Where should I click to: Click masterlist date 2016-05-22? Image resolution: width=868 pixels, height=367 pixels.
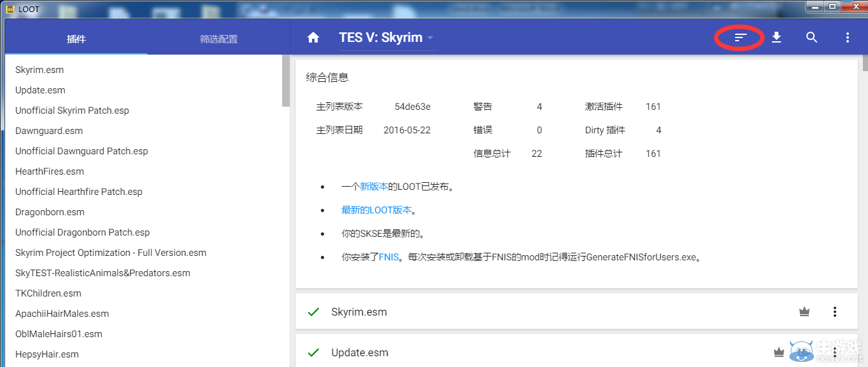click(407, 130)
